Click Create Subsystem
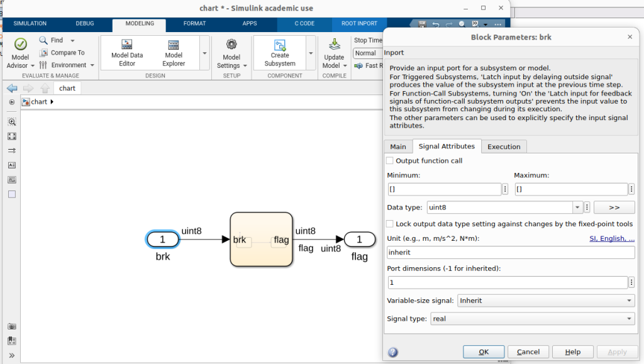Viewport: 644px width, 364px height. [x=280, y=53]
